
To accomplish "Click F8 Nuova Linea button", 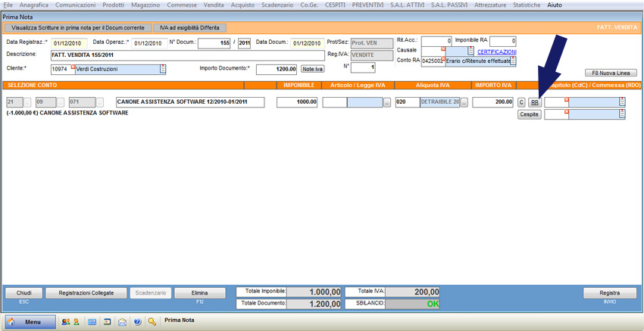I will [609, 73].
